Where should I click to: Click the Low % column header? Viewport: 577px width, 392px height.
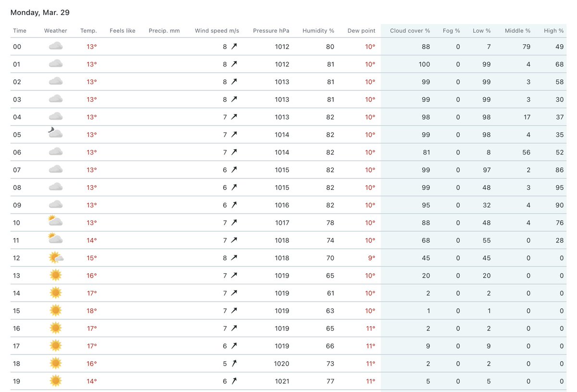pos(482,31)
